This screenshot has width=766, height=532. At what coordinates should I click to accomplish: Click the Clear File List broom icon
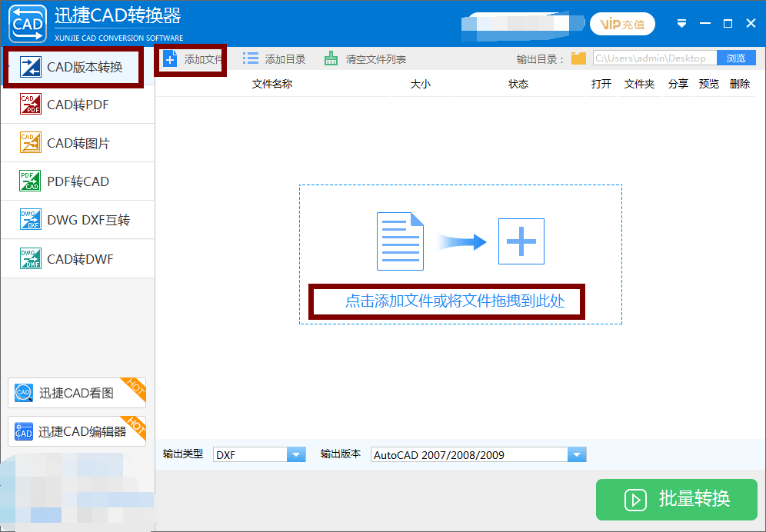[331, 58]
